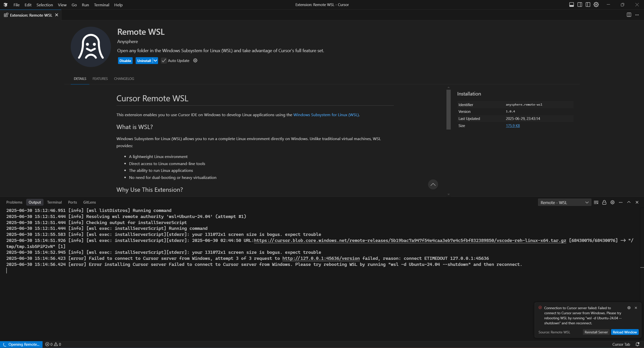This screenshot has height=348, width=644.
Task: Open the Help menu
Action: (x=118, y=5)
